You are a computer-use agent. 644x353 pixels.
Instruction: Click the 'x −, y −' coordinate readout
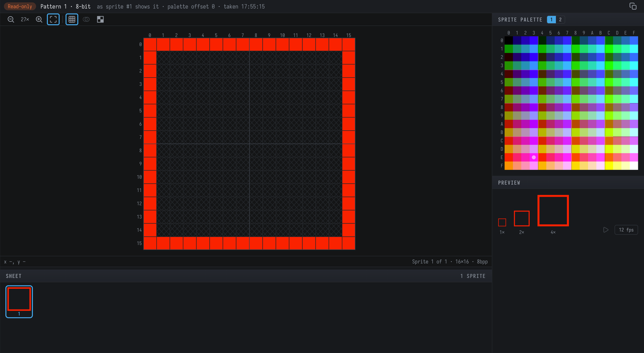coord(15,262)
